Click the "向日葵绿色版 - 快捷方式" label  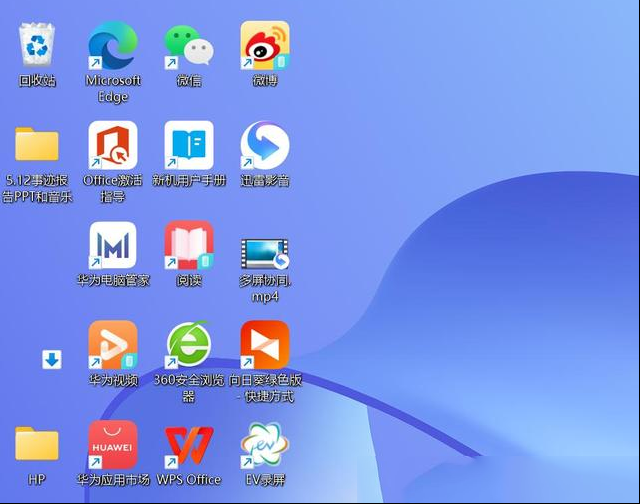265,388
